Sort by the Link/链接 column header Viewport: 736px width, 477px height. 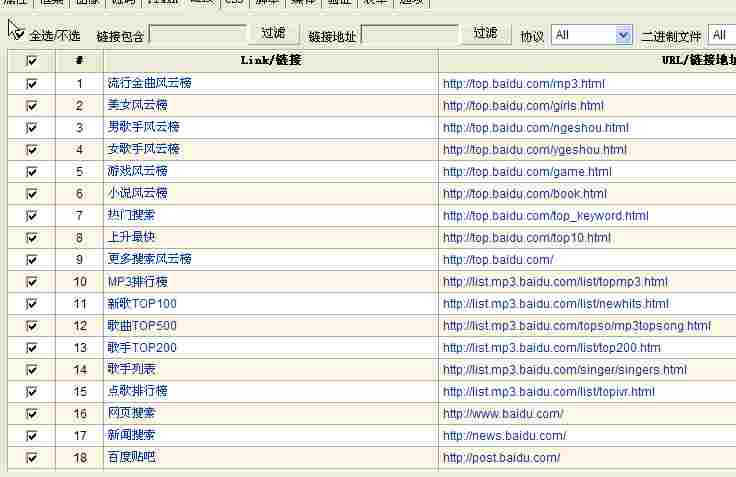point(271,61)
